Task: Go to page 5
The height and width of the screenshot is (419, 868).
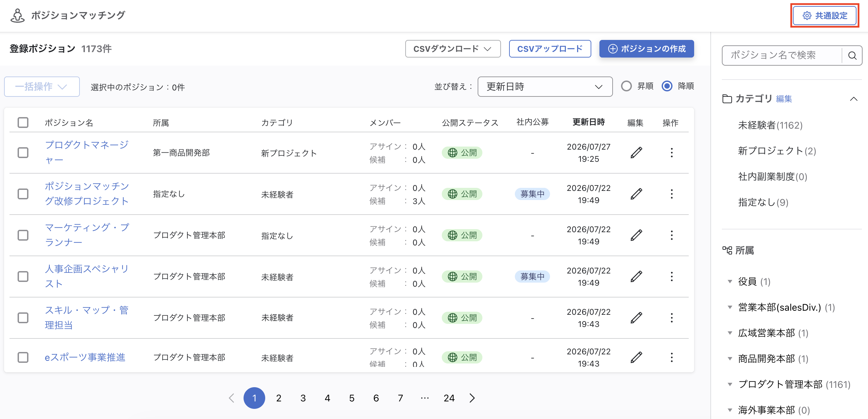Action: point(352,398)
